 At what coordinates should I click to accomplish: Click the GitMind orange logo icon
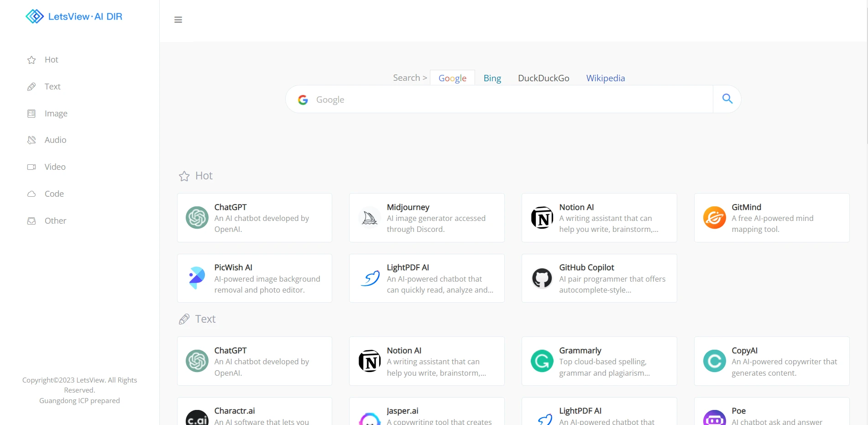714,218
